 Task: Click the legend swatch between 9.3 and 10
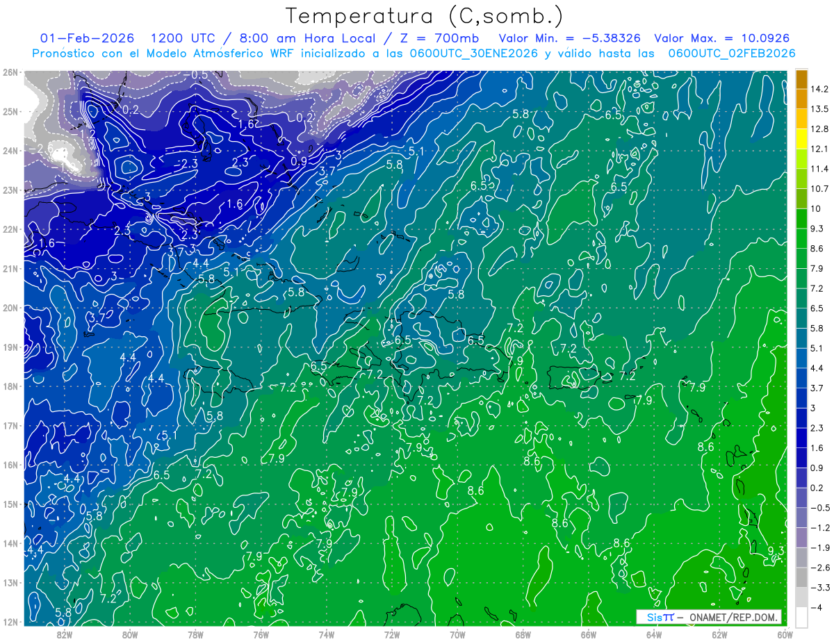tap(801, 219)
